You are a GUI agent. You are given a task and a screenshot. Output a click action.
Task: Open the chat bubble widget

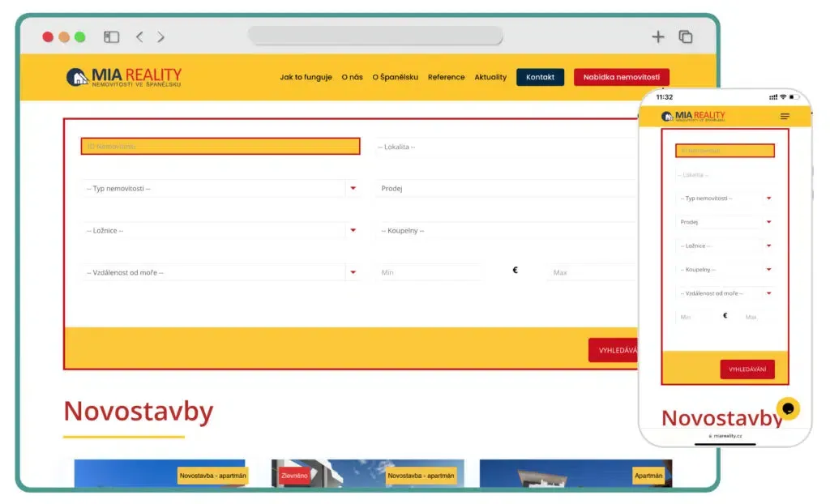click(x=788, y=408)
